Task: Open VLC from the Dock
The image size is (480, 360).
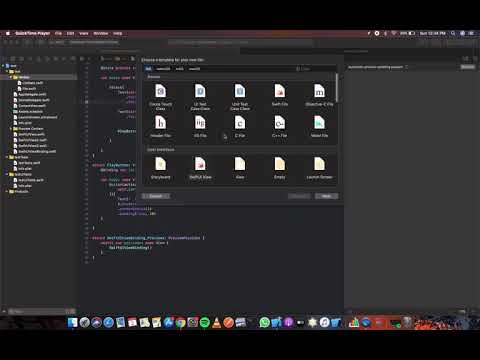Action: click(217, 322)
